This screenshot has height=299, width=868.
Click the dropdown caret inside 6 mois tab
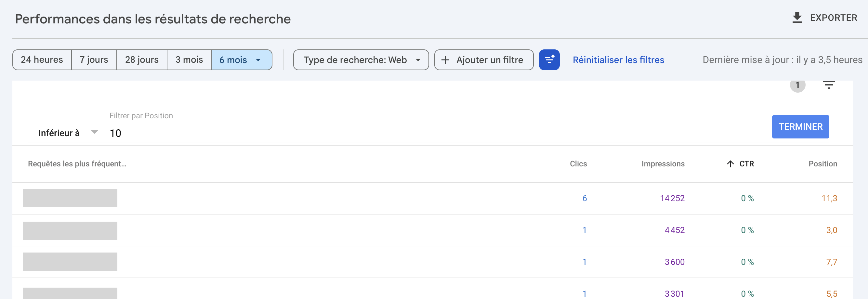click(258, 60)
